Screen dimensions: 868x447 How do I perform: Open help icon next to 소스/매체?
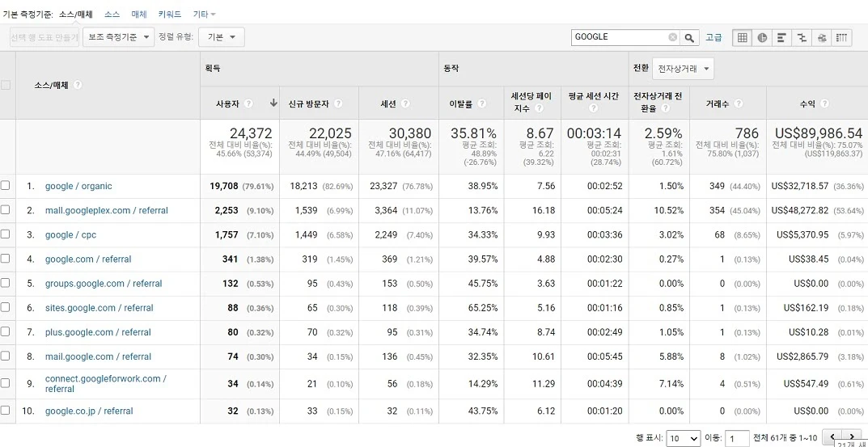[78, 85]
